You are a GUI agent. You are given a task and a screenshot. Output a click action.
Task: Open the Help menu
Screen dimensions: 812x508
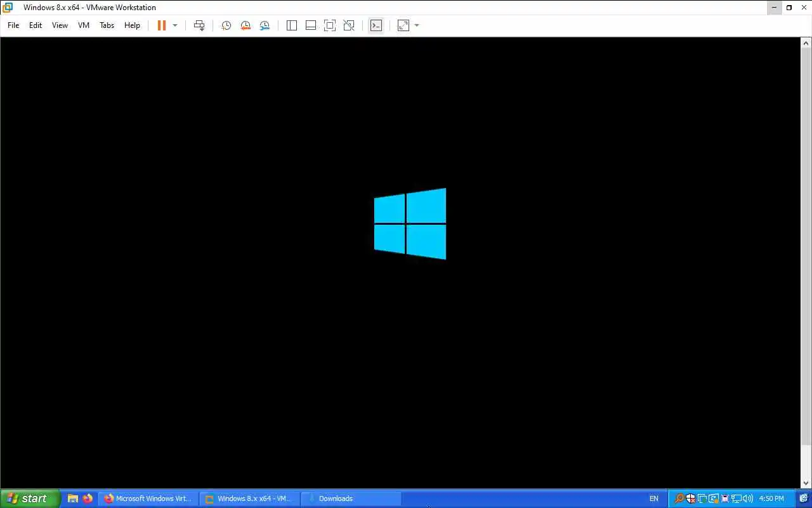tap(132, 25)
